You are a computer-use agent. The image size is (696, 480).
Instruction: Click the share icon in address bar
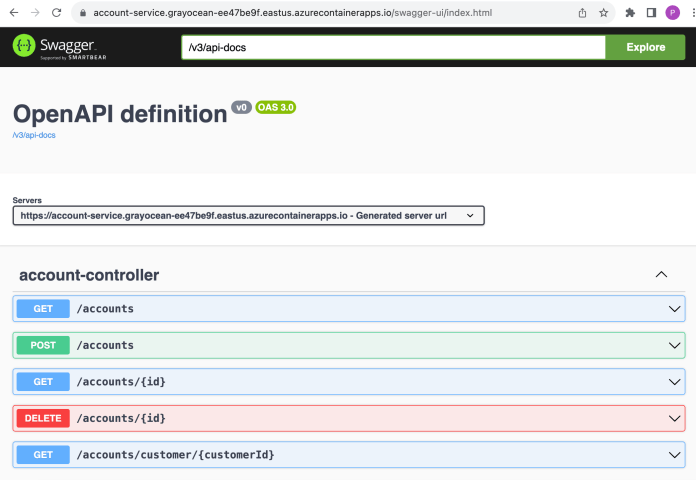(582, 13)
